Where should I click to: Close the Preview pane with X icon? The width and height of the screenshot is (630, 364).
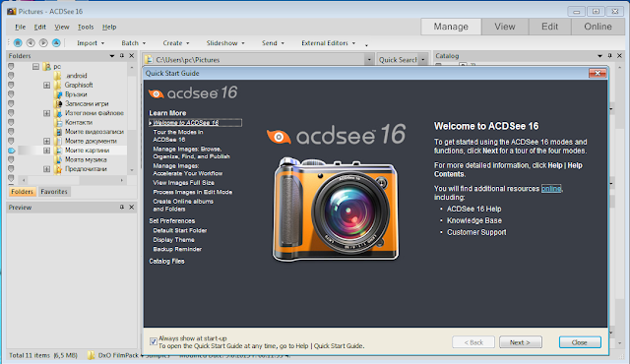click(131, 207)
